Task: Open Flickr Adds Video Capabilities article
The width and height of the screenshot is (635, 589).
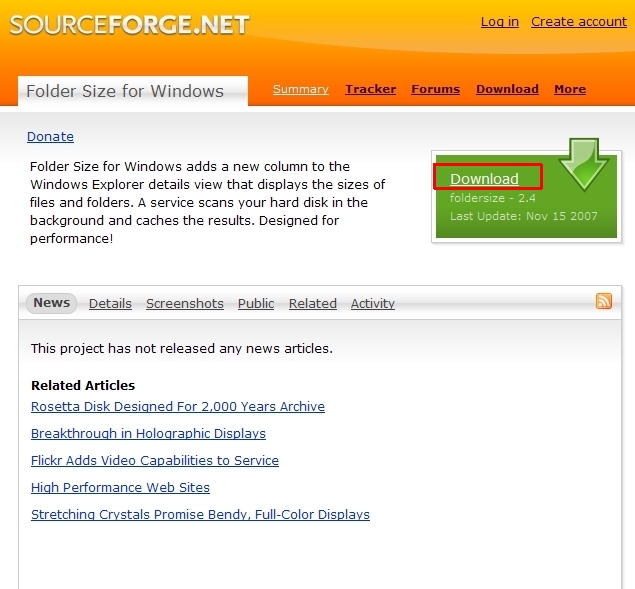Action: (155, 461)
